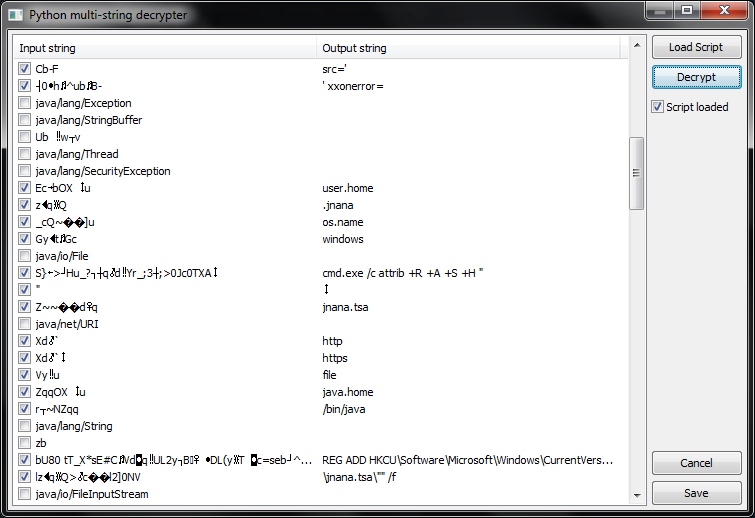Image resolution: width=755 pixels, height=518 pixels.
Task: Uncheck the row with output https
Action: pyautogui.click(x=25, y=358)
